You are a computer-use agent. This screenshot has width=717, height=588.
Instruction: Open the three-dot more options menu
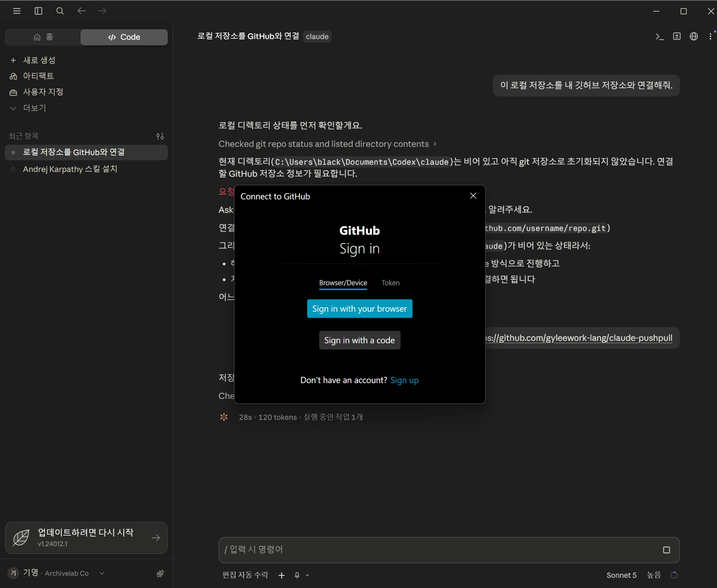[x=710, y=36]
